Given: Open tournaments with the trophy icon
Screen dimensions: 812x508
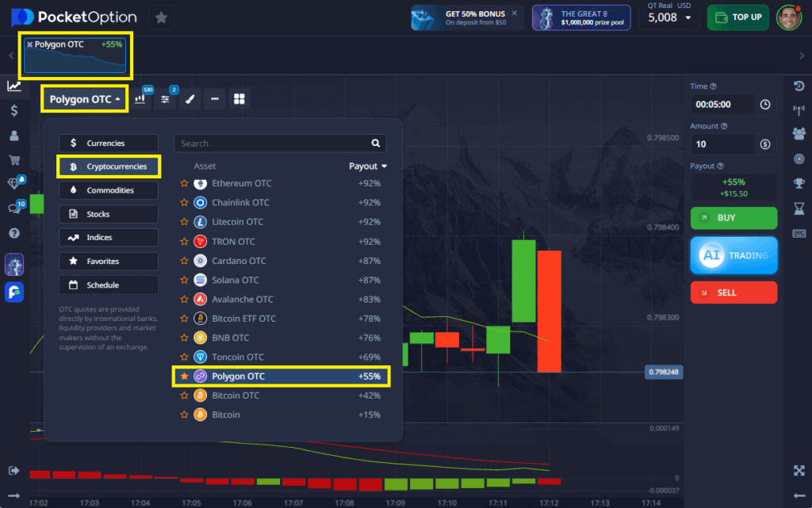Looking at the screenshot, I should pos(800,184).
